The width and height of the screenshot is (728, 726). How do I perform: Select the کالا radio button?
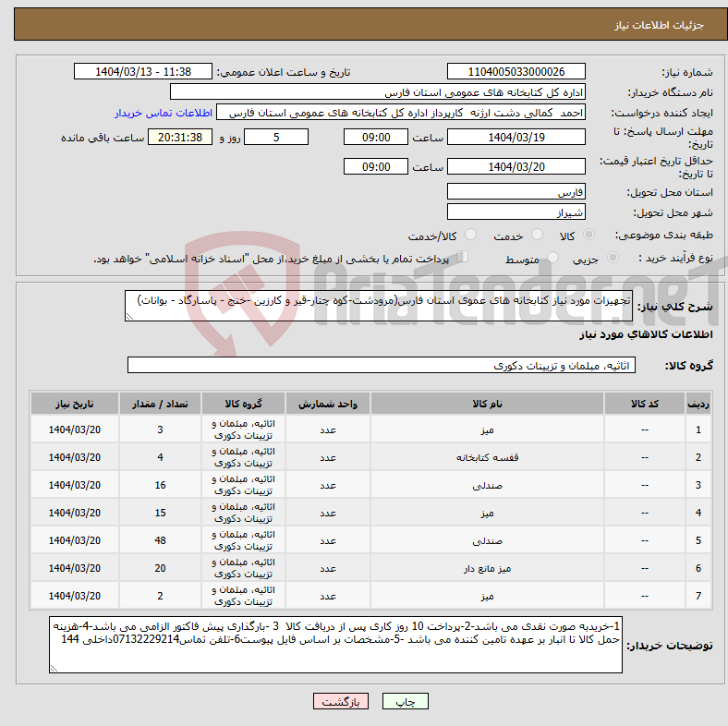point(588,235)
